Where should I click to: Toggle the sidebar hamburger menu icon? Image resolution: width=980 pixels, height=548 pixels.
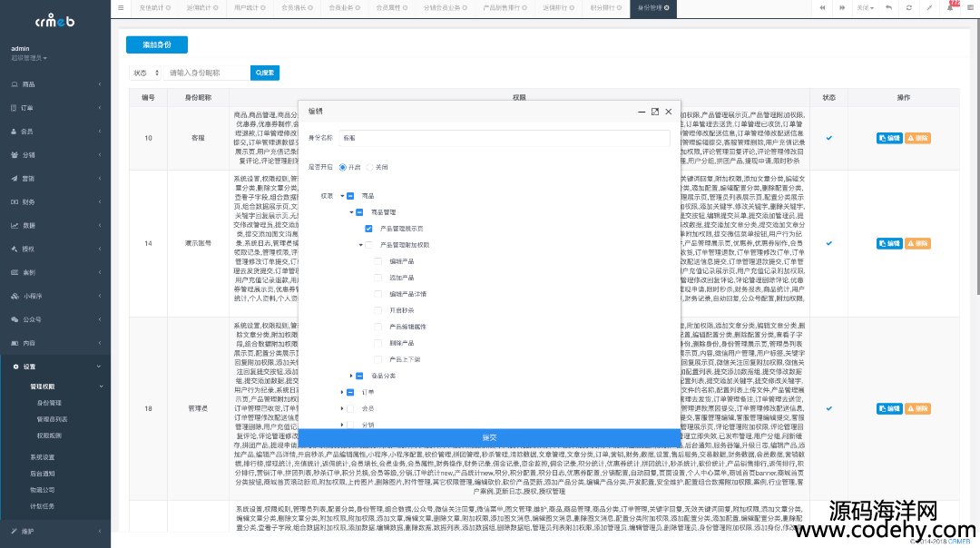pyautogui.click(x=122, y=7)
